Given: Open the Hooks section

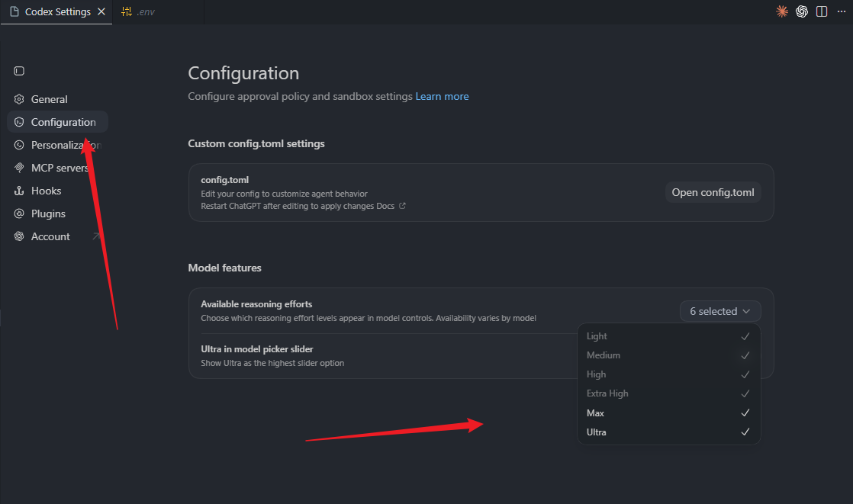Looking at the screenshot, I should pos(57,191).
